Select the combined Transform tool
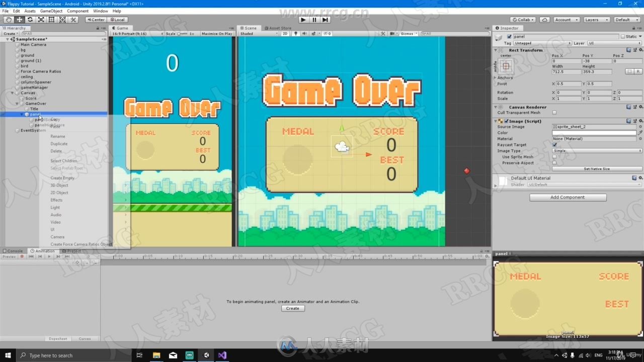This screenshot has height=362, width=644. point(62,20)
